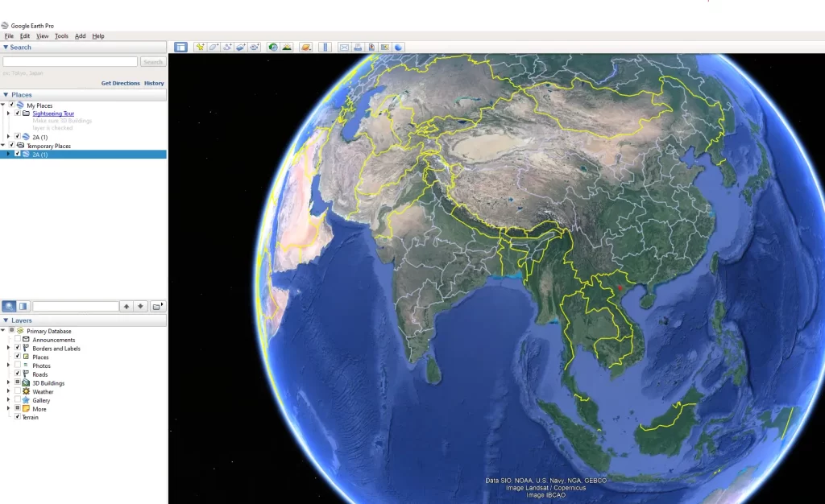Click the Primary Database layers icon
The height and width of the screenshot is (504, 825).
(x=20, y=331)
